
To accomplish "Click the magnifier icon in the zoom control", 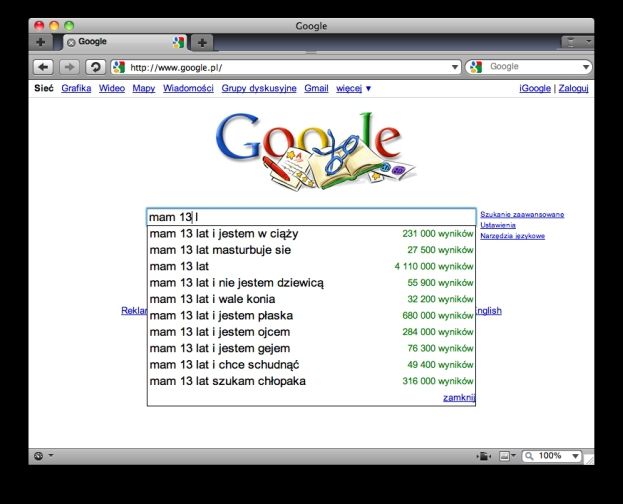I will (x=529, y=456).
